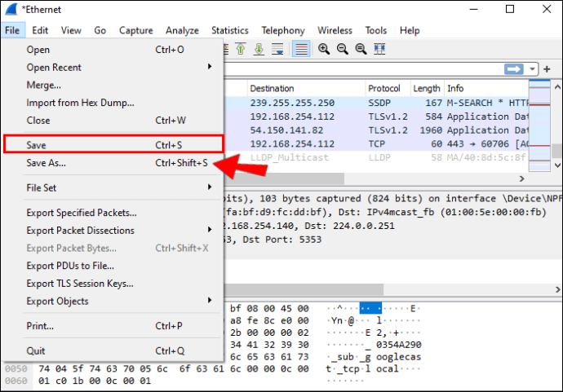The image size is (563, 392).
Task: Expand the Open Recent submenu
Action: [x=113, y=68]
